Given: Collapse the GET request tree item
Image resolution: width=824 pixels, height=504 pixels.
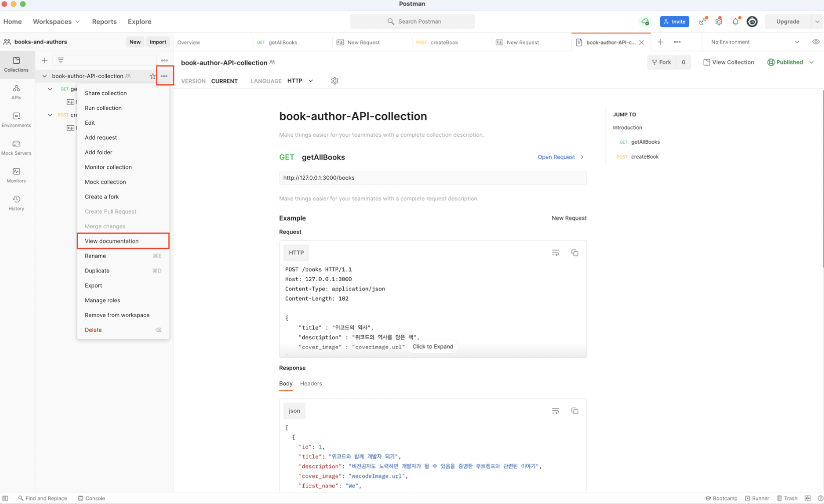Looking at the screenshot, I should pos(50,89).
